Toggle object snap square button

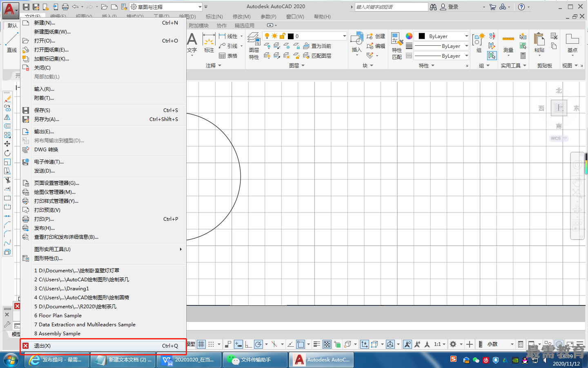click(301, 344)
